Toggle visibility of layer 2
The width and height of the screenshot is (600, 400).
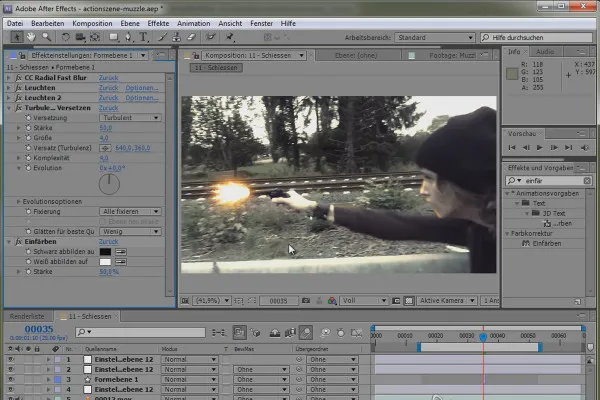[11, 369]
